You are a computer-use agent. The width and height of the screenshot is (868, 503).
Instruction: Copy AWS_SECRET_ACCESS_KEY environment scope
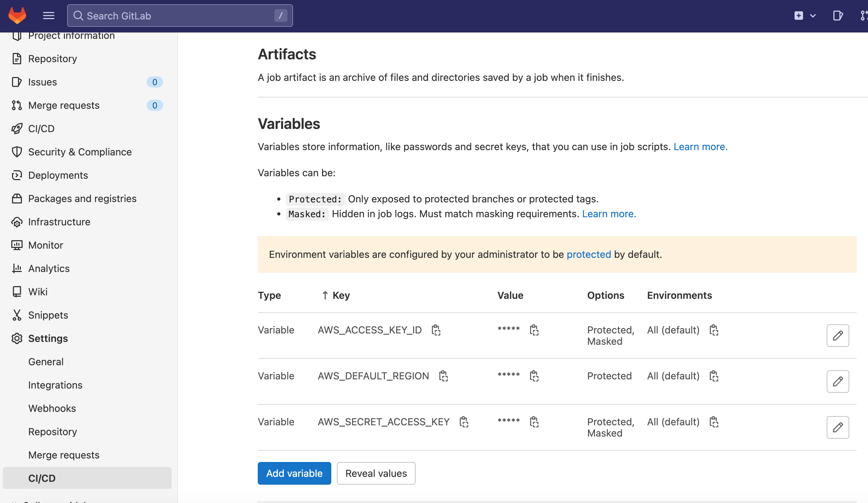(x=714, y=422)
